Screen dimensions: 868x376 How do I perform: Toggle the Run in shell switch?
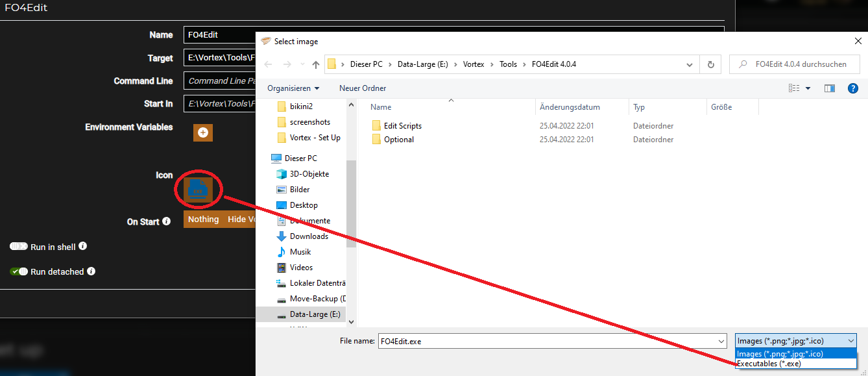tap(19, 247)
